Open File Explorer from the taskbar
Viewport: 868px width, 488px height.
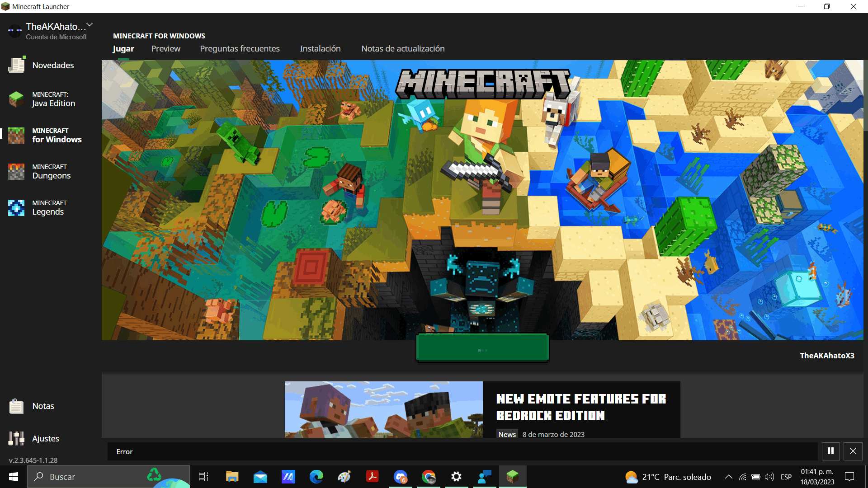[232, 477]
